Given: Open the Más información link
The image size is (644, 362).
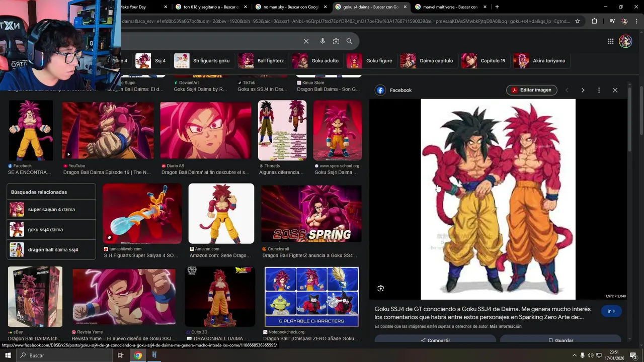Looking at the screenshot, I should (x=505, y=326).
